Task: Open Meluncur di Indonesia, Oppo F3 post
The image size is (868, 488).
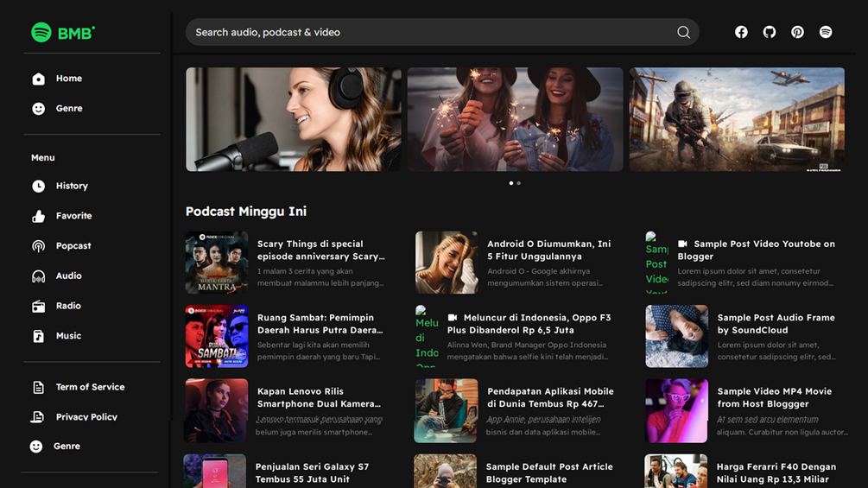Action: pos(529,324)
